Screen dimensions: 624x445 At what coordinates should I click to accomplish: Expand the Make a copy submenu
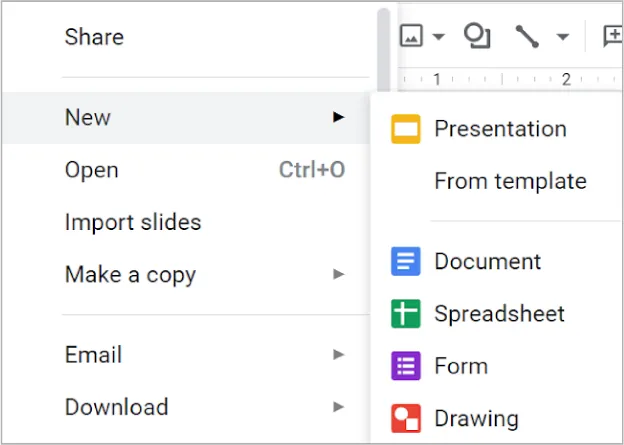coord(130,274)
